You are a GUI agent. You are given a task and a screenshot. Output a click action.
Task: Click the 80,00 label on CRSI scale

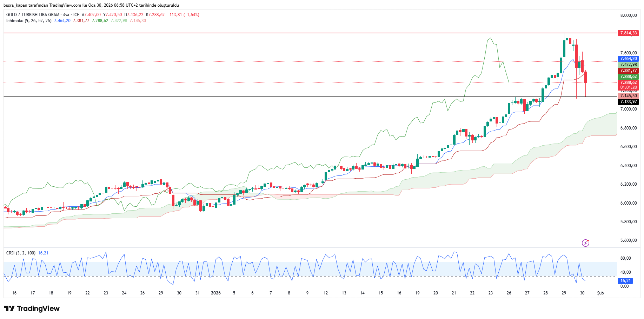pyautogui.click(x=625, y=258)
